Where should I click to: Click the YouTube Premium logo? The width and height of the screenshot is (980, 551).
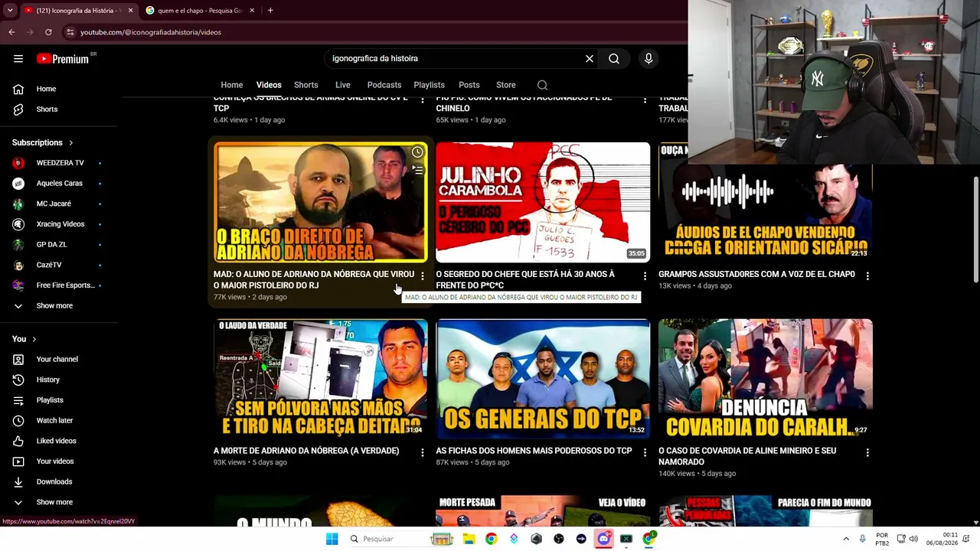tap(63, 58)
